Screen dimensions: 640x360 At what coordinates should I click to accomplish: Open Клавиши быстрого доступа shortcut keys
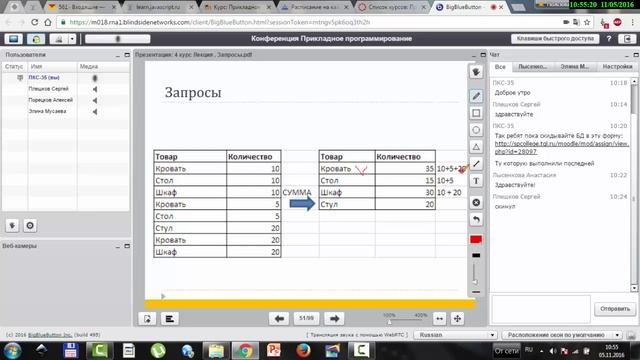point(555,39)
